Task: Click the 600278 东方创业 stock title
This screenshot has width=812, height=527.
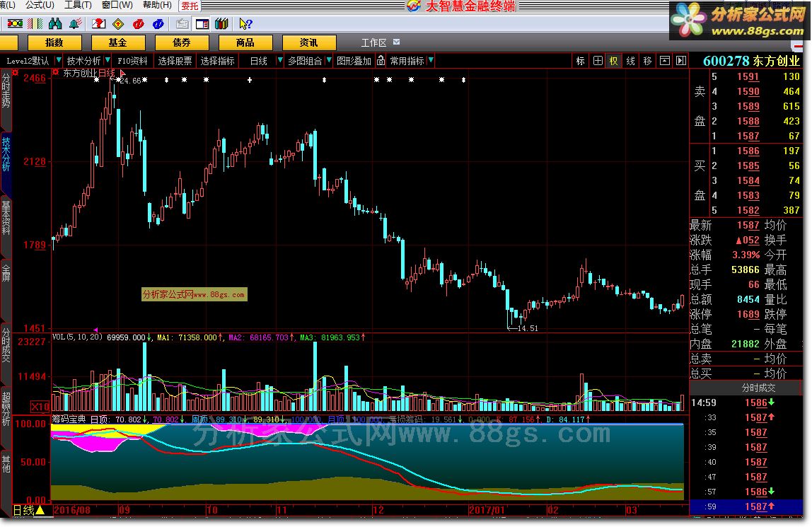Action: 751,61
